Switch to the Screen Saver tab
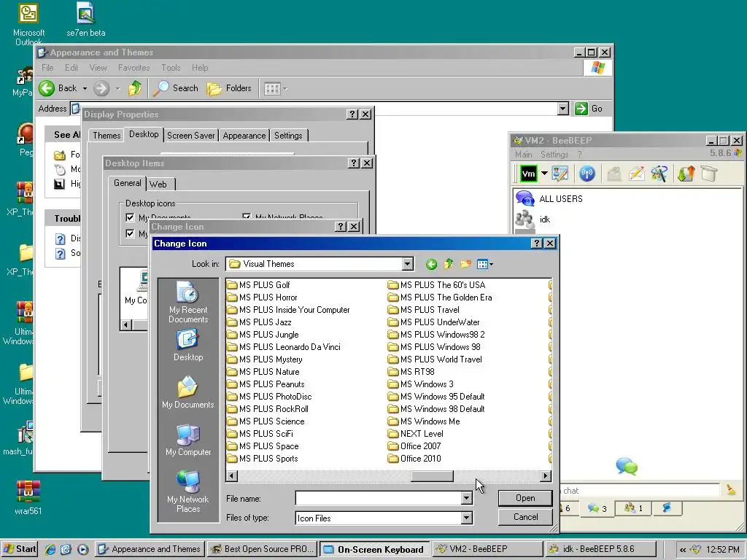The image size is (747, 560). [190, 135]
